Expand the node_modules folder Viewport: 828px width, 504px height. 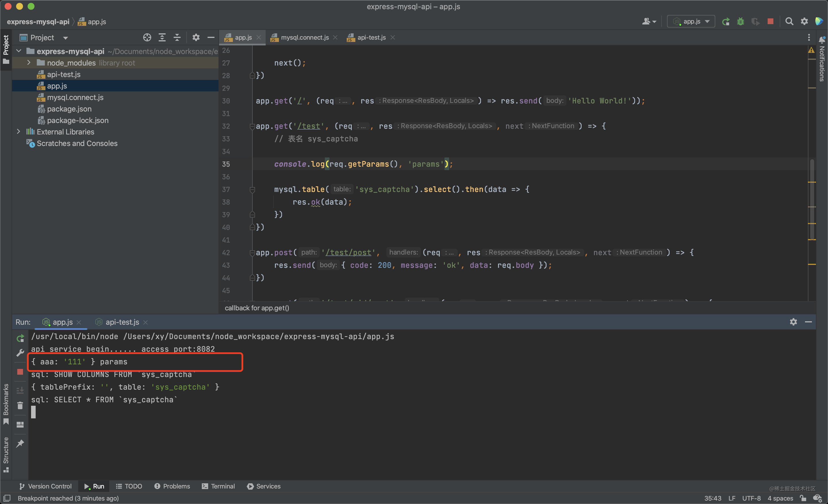click(29, 63)
